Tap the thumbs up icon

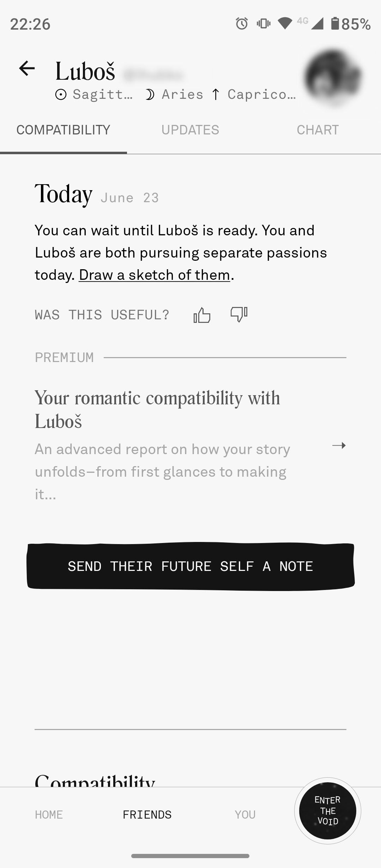click(x=202, y=315)
